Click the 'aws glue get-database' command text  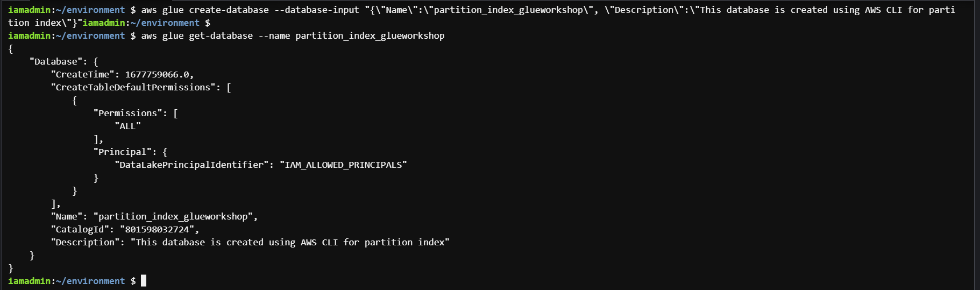[x=197, y=36]
